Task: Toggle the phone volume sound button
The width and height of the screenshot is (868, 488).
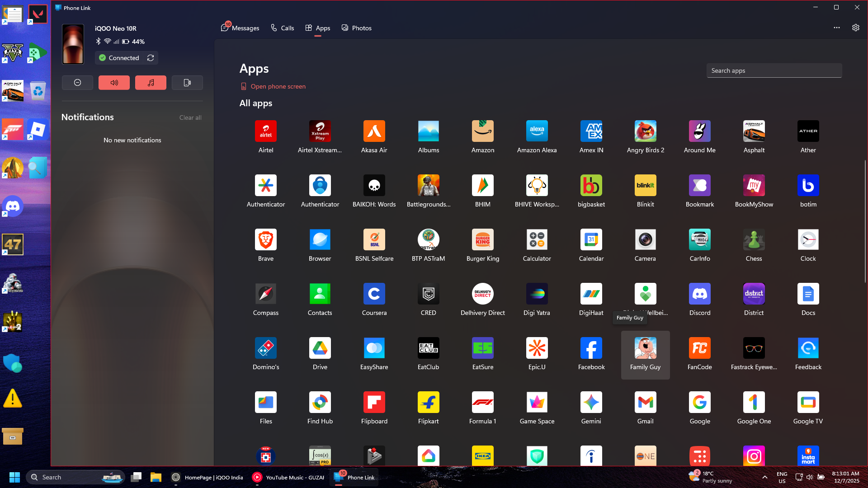Action: click(114, 83)
